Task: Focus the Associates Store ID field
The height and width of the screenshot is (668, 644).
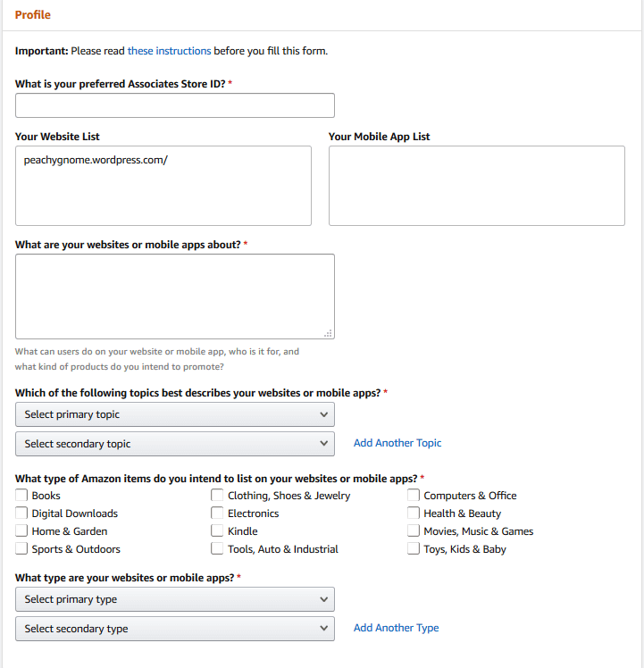Action: point(175,105)
